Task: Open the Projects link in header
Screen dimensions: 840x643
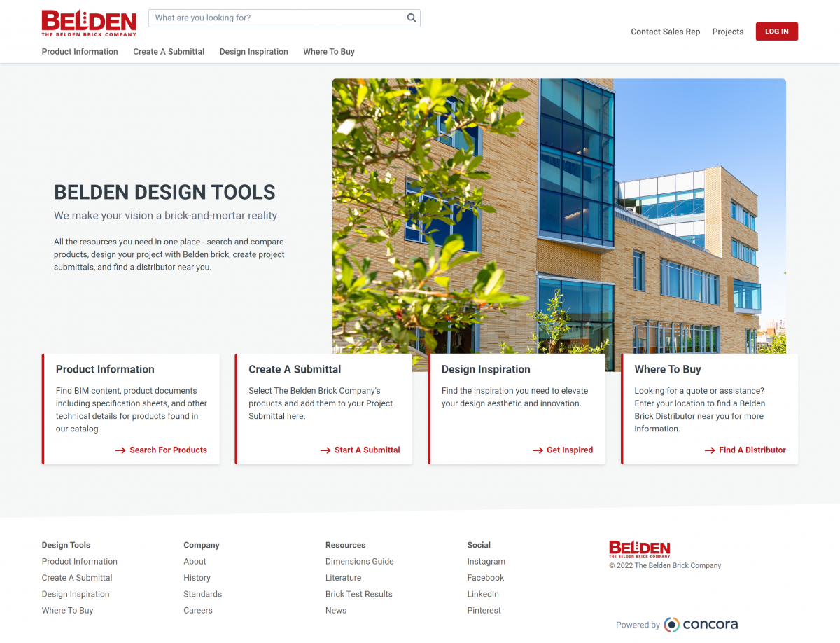Action: click(x=728, y=32)
